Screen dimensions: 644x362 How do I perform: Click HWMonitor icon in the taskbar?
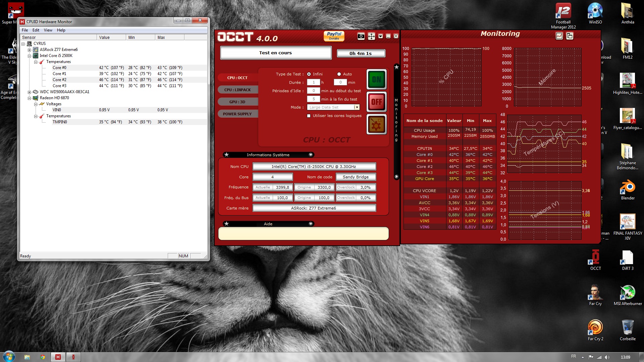(58, 357)
